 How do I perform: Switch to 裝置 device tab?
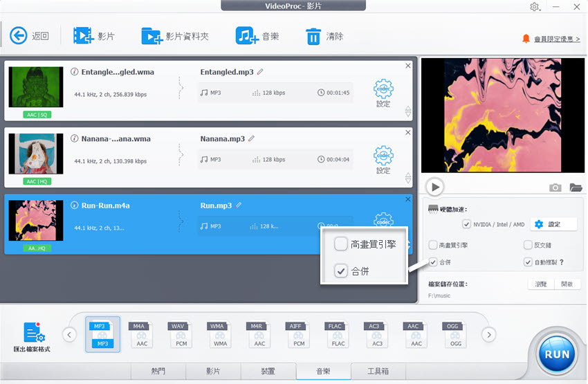pos(268,372)
